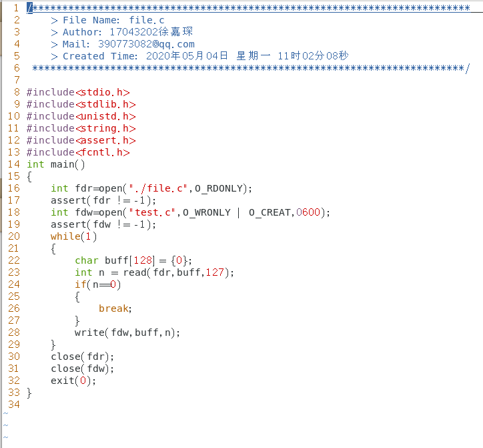Click the #include<string.h> line
Screen dimensions: 483x448
(81, 128)
